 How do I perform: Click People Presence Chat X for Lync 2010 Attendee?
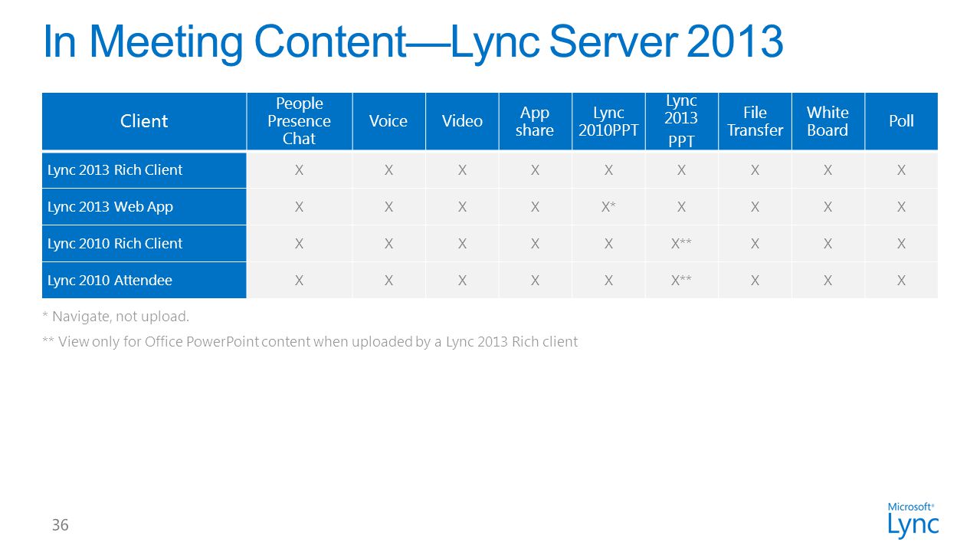(299, 281)
